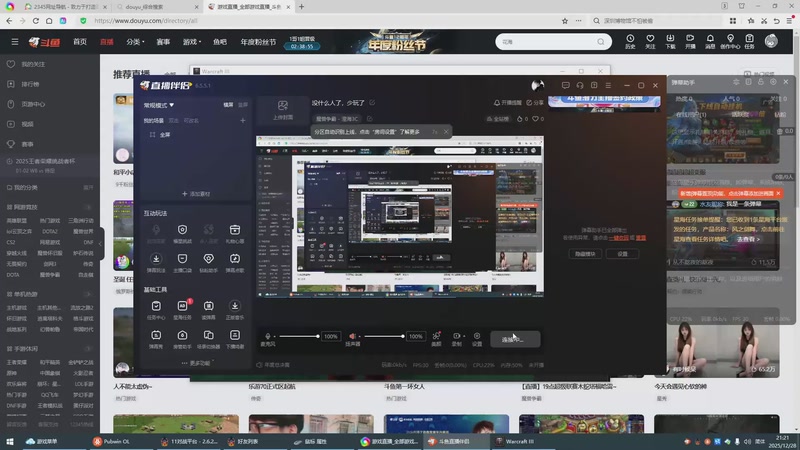The width and height of the screenshot is (800, 450).
Task: Expand 我的分类 with 展开 link
Action: point(88,188)
